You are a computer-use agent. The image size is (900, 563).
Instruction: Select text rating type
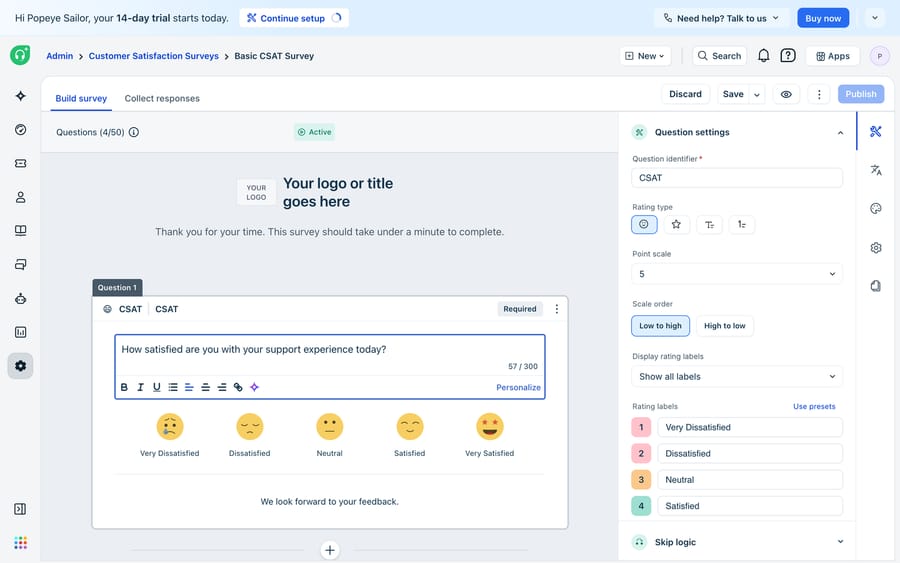coord(709,224)
